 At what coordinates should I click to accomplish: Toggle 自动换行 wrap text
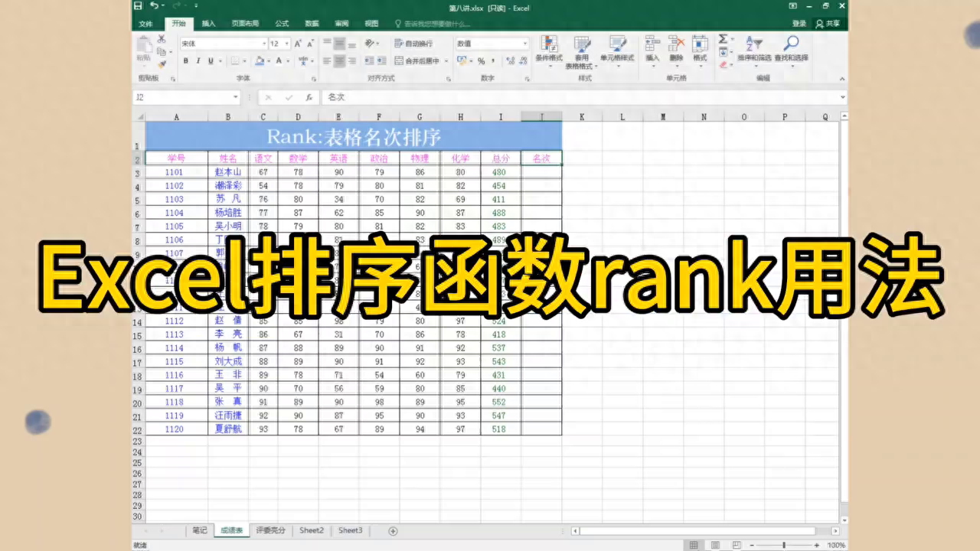pyautogui.click(x=413, y=44)
